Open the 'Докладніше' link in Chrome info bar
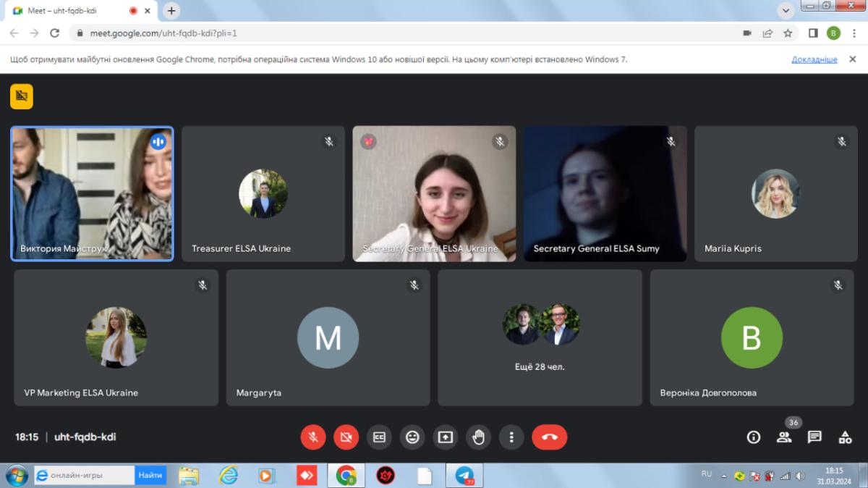 [x=814, y=59]
